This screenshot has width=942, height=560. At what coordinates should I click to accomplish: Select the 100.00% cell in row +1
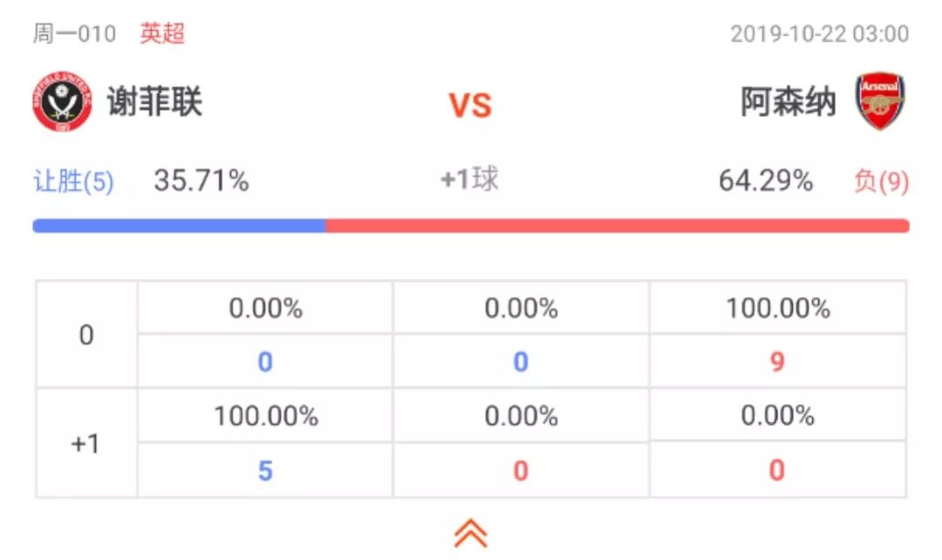[265, 416]
